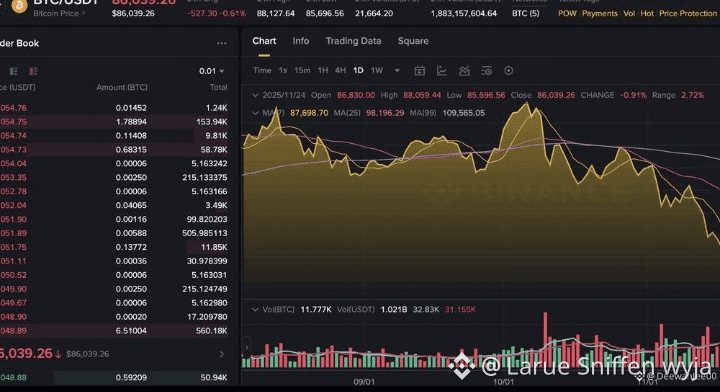This screenshot has width=720, height=392.
Task: Select the 1s interval
Action: (283, 70)
